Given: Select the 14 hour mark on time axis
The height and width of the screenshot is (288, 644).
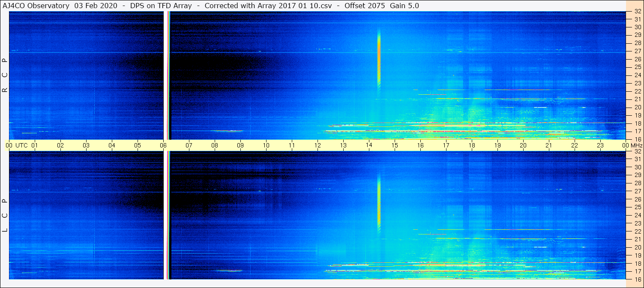Looking at the screenshot, I should point(369,145).
